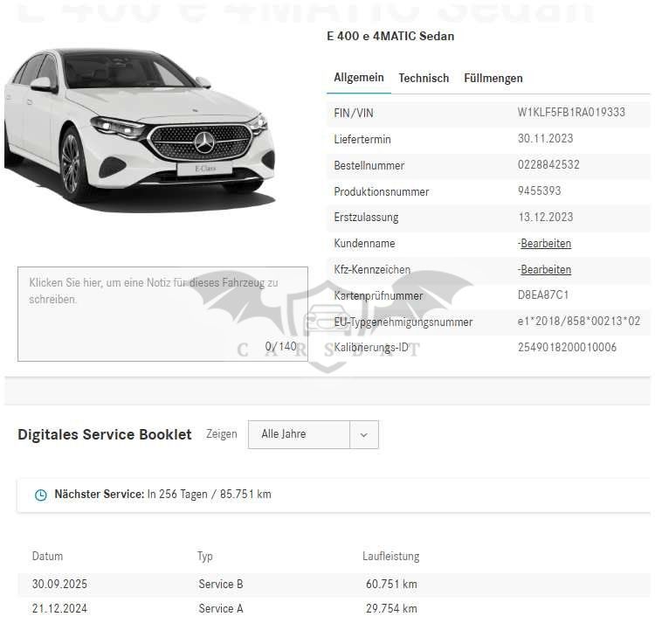Click the E-Class vehicle image
The width and height of the screenshot is (655, 644).
pos(140,129)
